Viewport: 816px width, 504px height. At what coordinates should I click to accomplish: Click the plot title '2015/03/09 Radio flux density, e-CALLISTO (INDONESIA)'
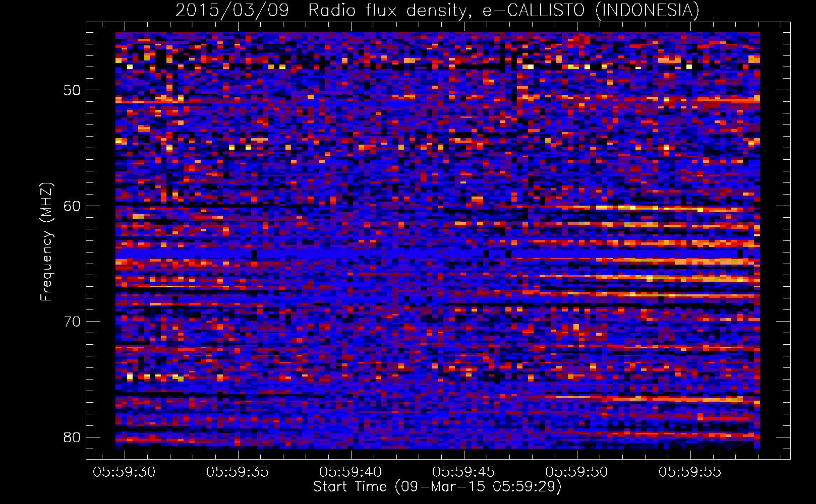coord(437,10)
